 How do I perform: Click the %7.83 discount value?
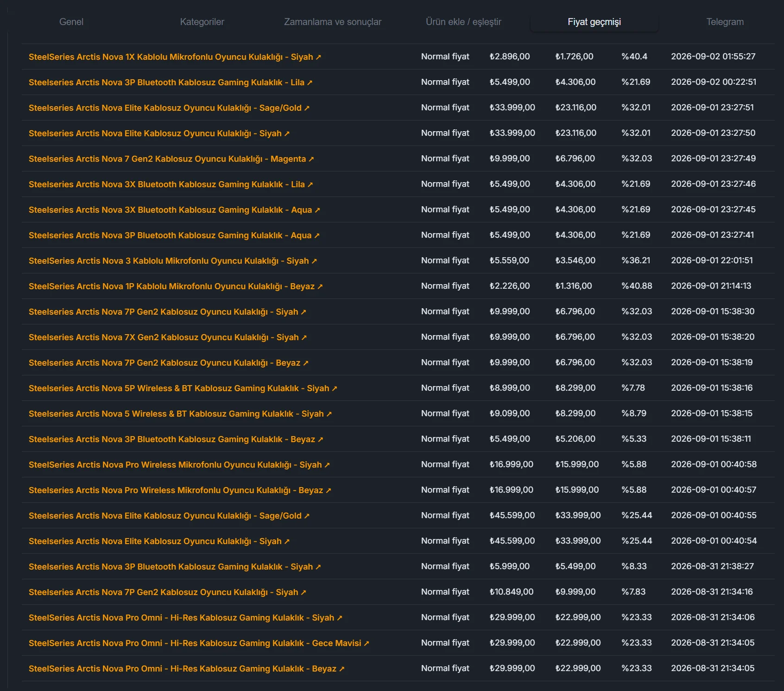pos(633,592)
